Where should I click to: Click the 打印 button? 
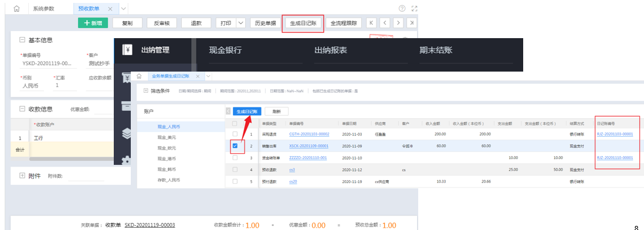click(x=226, y=23)
